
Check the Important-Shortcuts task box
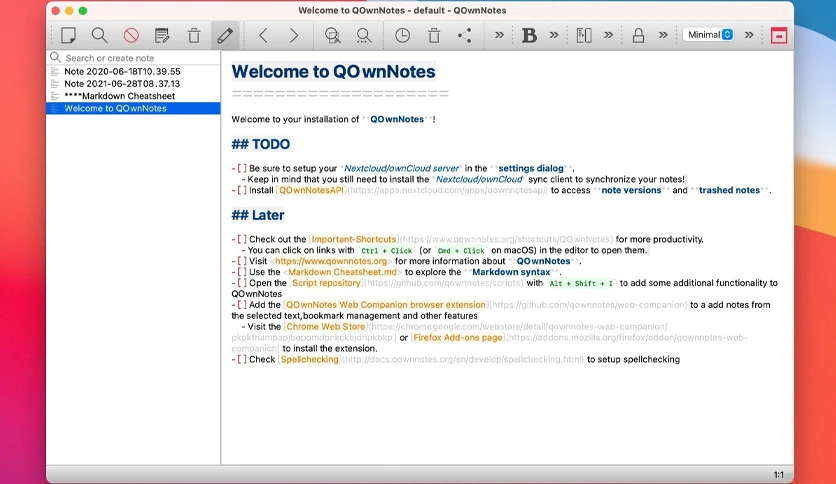[242, 239]
